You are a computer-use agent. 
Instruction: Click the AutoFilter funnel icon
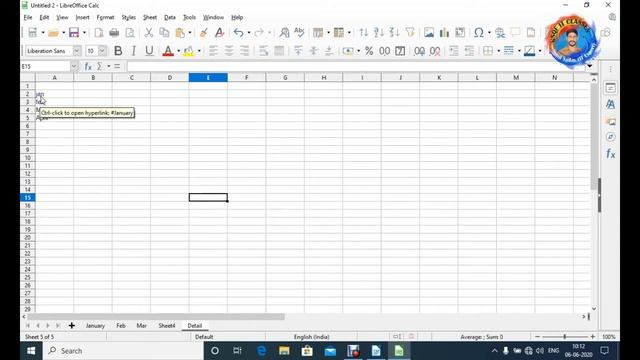(x=410, y=33)
